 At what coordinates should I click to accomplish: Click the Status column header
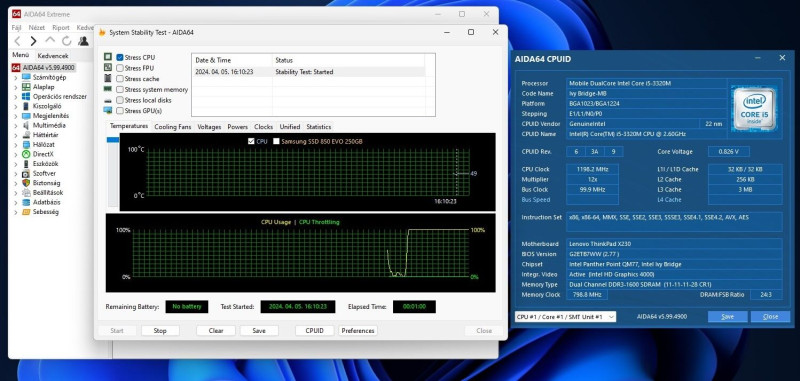click(x=349, y=60)
